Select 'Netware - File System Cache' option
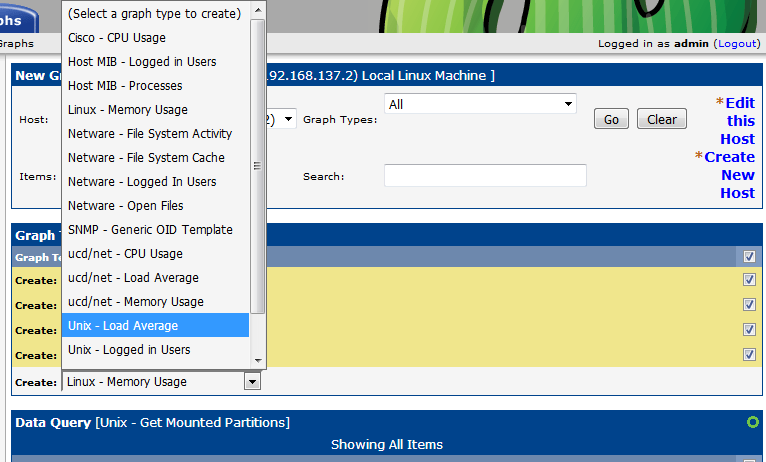The image size is (766, 462). tap(155, 157)
